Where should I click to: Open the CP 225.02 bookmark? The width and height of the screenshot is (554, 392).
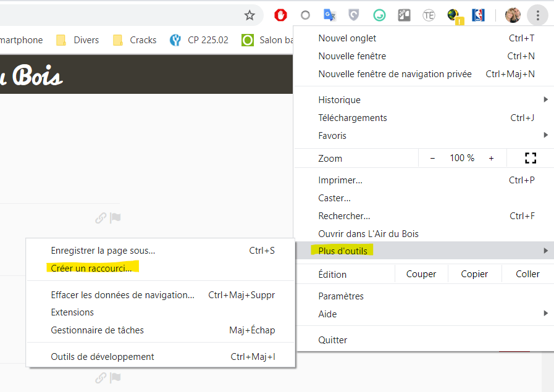(x=199, y=40)
